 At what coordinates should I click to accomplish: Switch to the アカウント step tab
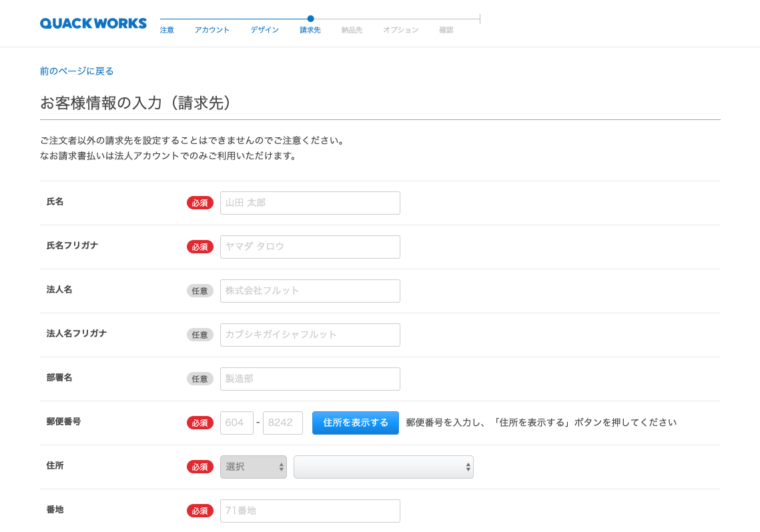(212, 29)
